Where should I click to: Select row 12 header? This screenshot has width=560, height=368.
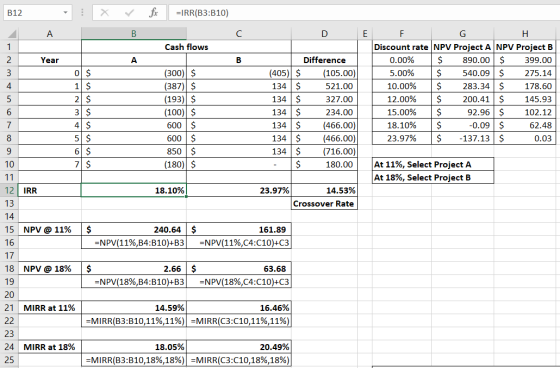(9, 190)
